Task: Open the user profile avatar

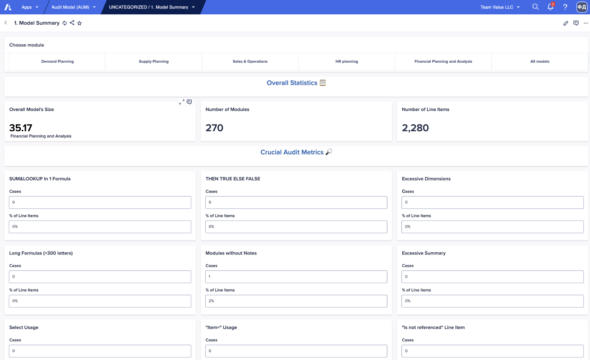Action: [581, 7]
